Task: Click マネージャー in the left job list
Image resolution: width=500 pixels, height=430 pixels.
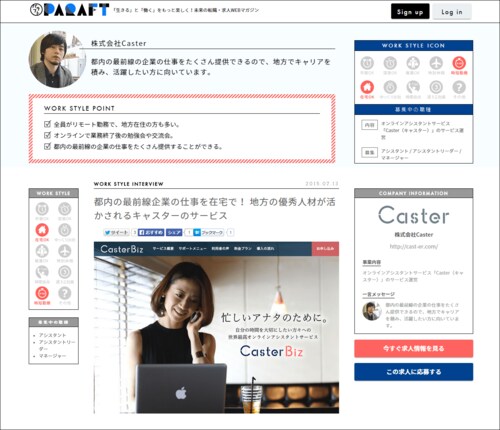Action: [52, 356]
